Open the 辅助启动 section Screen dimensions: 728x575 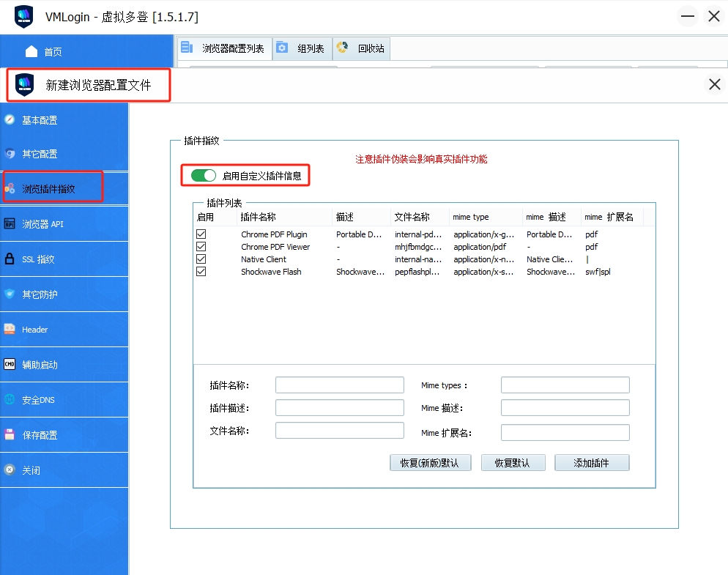tap(64, 365)
